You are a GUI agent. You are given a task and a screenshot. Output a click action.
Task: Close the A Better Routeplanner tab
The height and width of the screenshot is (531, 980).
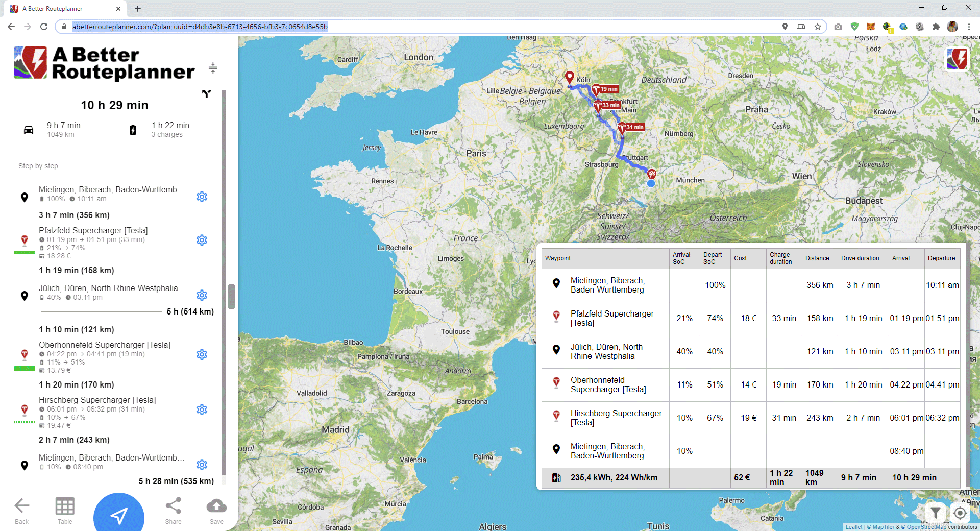coord(118,9)
